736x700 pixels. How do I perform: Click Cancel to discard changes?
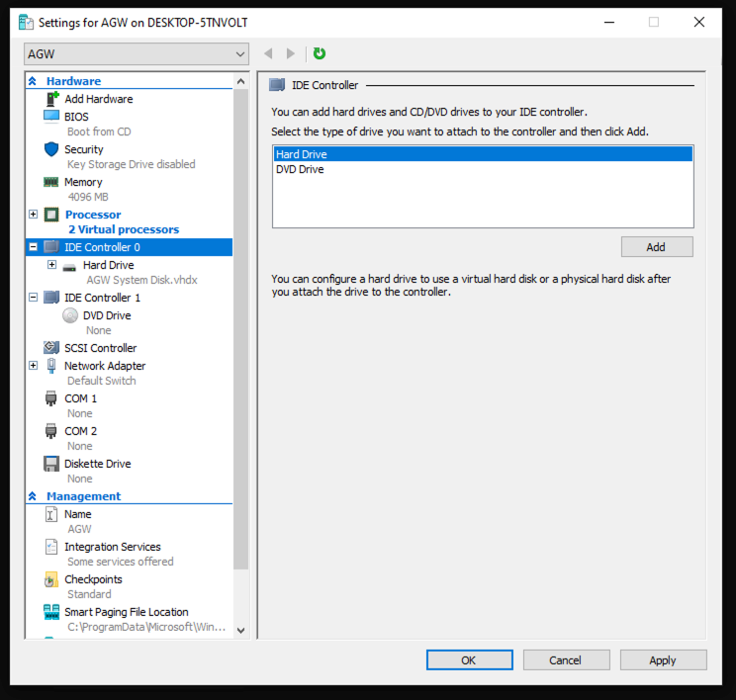[566, 659]
